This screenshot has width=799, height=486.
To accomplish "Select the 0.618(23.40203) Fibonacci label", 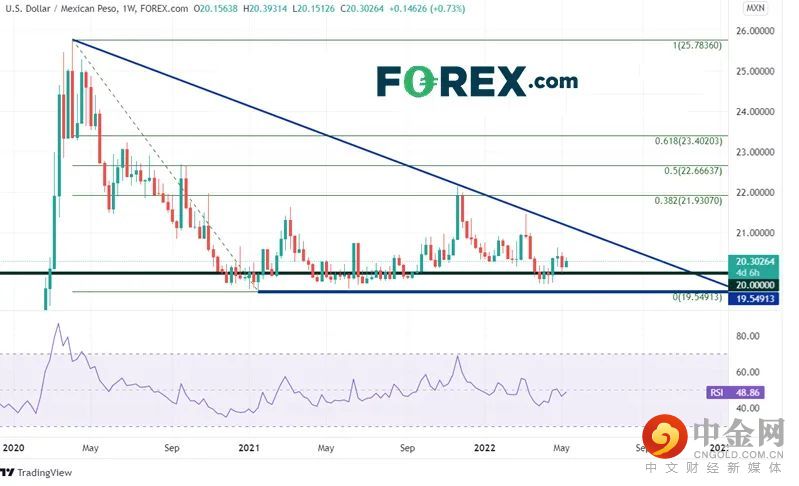I will click(688, 141).
